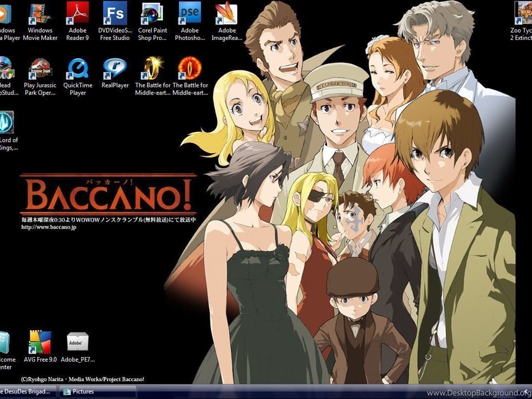Launch Corel Paint Shop Pro icon
The width and height of the screenshot is (532, 399).
pyautogui.click(x=152, y=14)
